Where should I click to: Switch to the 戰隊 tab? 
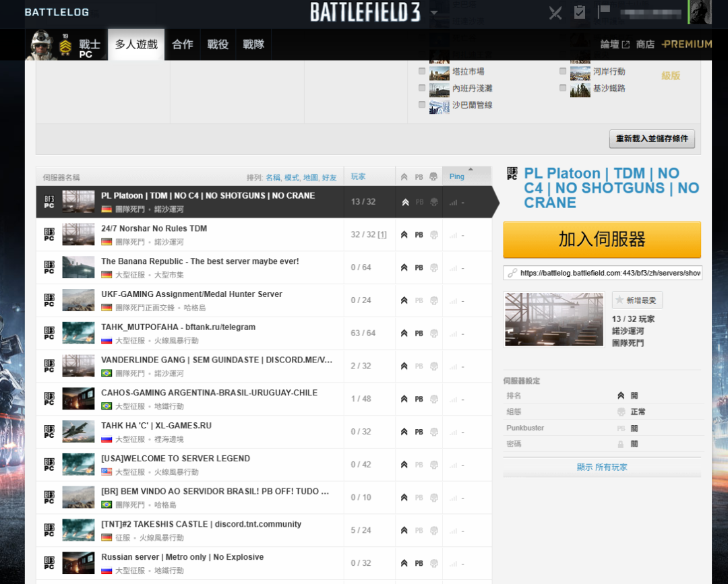coord(253,44)
